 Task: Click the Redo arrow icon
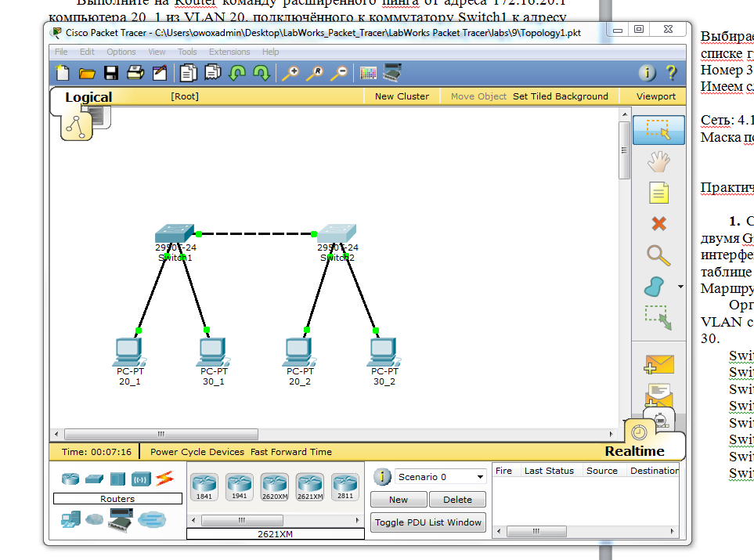(262, 73)
